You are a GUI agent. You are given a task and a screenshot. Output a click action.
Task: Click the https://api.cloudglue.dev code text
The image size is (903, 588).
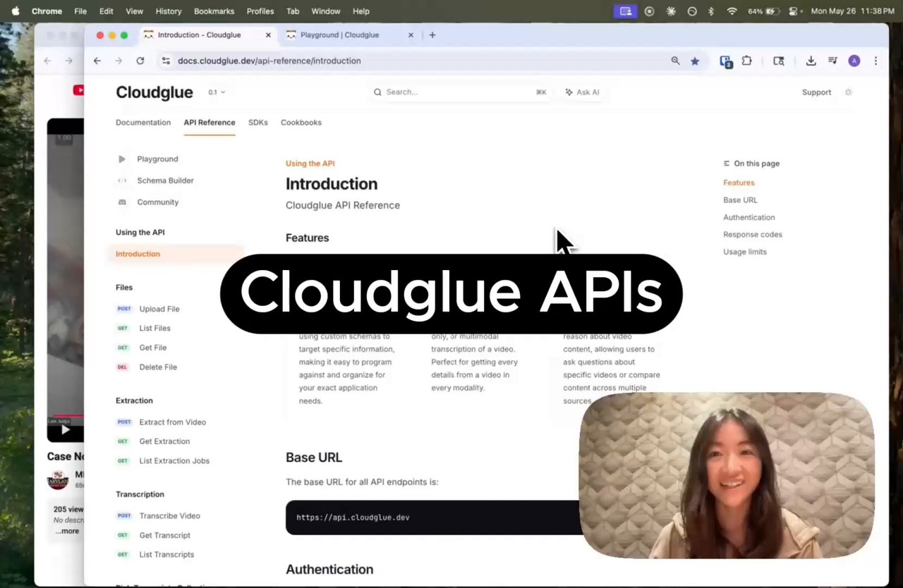pos(353,517)
